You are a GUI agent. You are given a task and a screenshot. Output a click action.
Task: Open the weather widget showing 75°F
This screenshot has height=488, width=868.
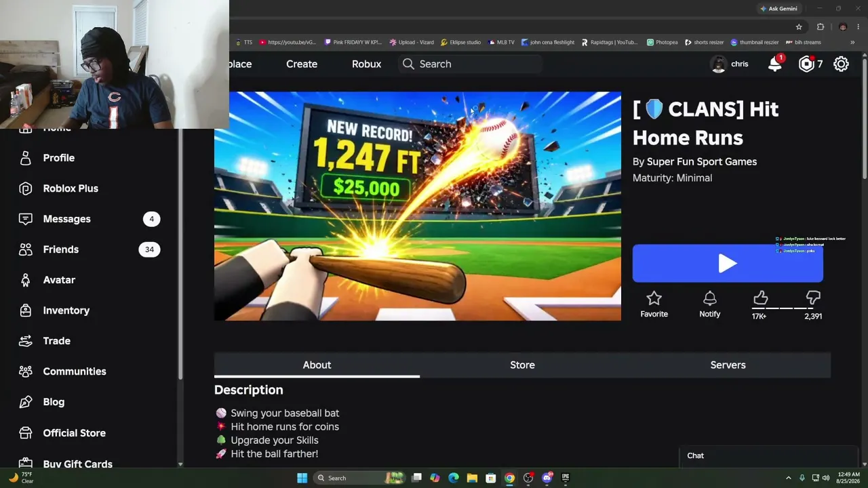tap(20, 478)
